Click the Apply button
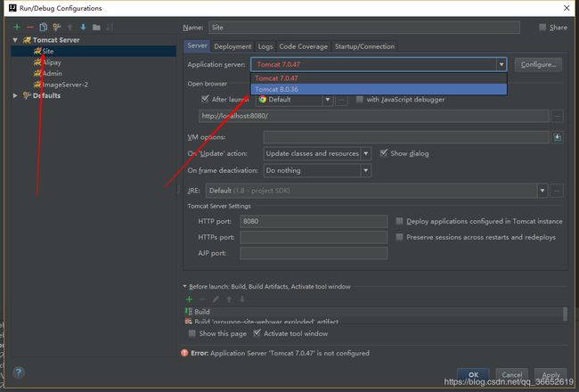Viewport: 579px width, 392px height. [x=550, y=374]
